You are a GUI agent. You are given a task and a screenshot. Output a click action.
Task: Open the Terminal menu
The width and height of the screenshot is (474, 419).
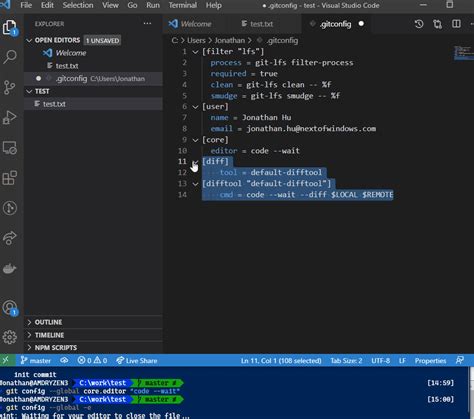tap(183, 5)
